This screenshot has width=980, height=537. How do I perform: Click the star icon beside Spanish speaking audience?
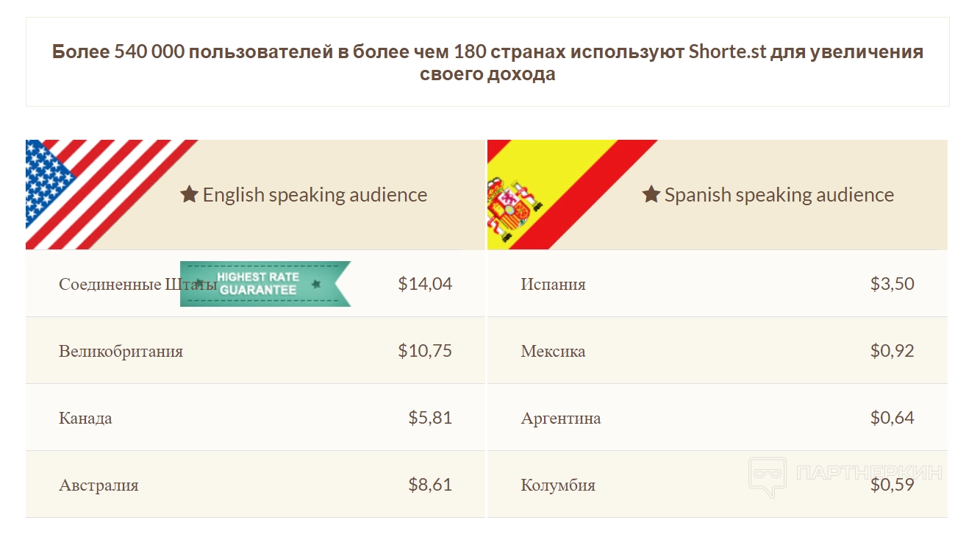click(x=651, y=195)
